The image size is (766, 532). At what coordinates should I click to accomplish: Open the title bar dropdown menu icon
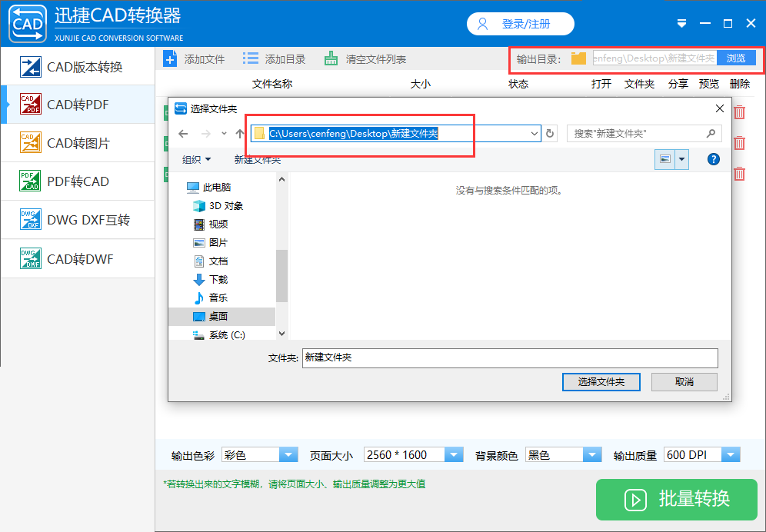[x=682, y=24]
